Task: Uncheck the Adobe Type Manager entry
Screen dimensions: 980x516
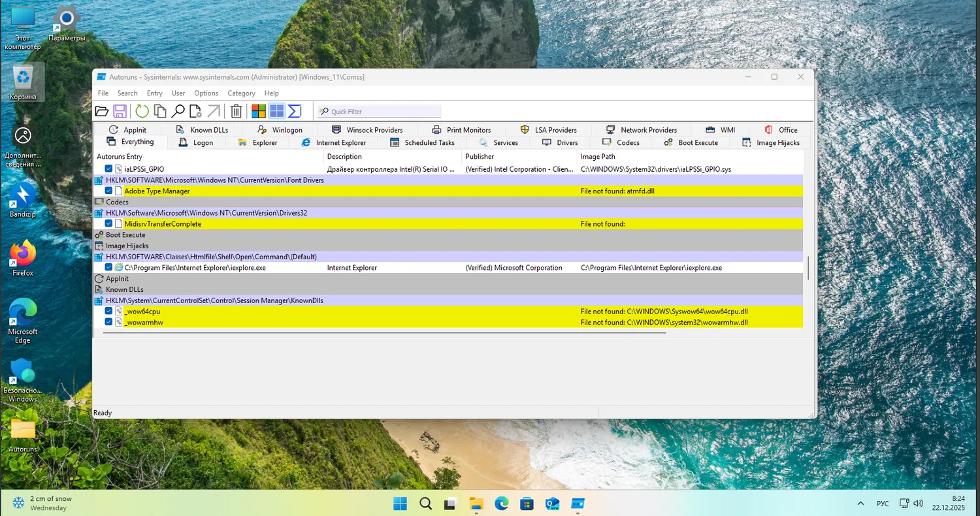Action: pos(109,191)
